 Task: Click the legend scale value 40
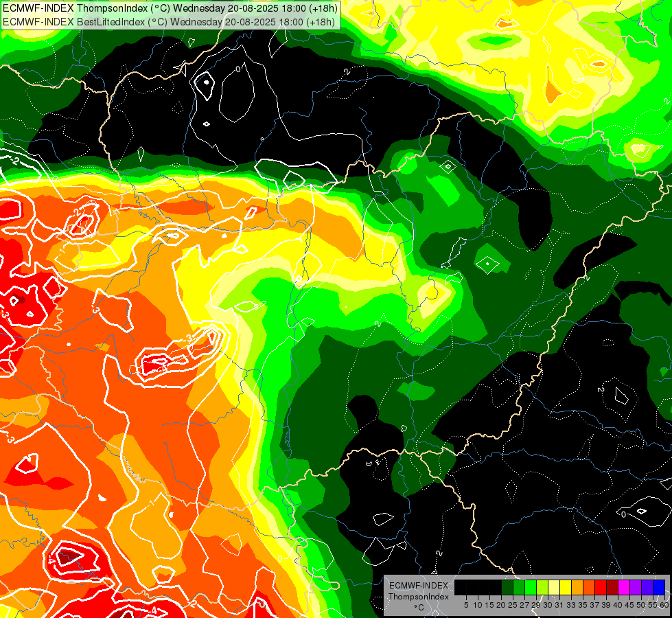(618, 605)
